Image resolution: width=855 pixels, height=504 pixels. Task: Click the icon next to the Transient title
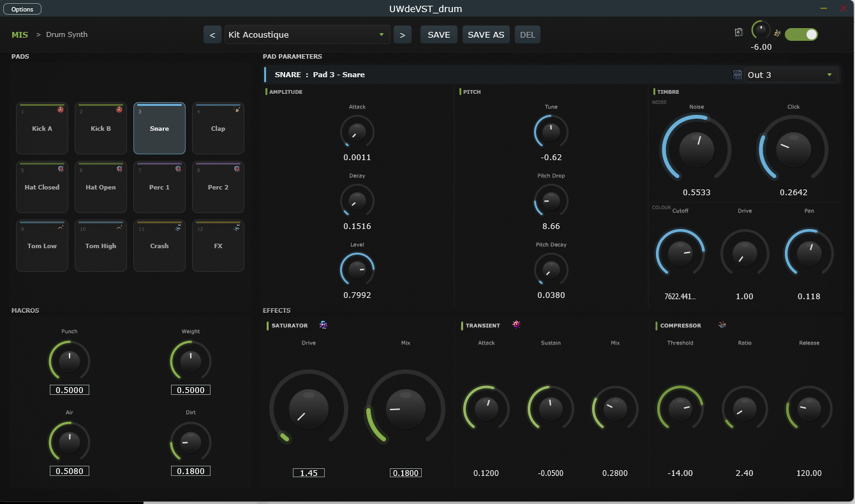(516, 325)
